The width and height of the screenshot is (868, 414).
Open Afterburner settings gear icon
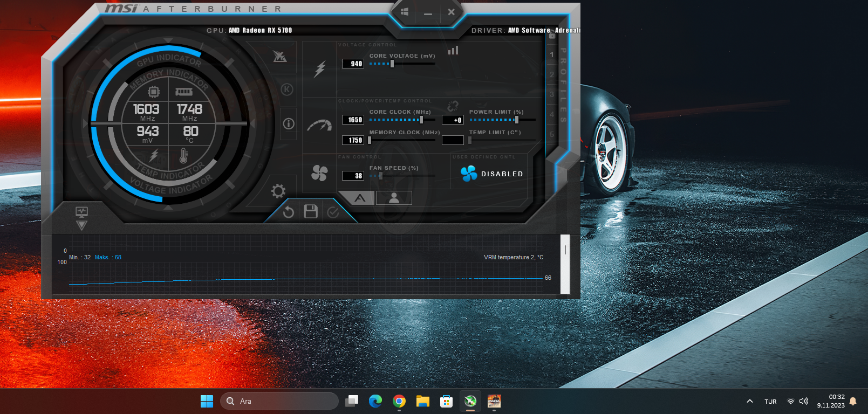point(278,191)
